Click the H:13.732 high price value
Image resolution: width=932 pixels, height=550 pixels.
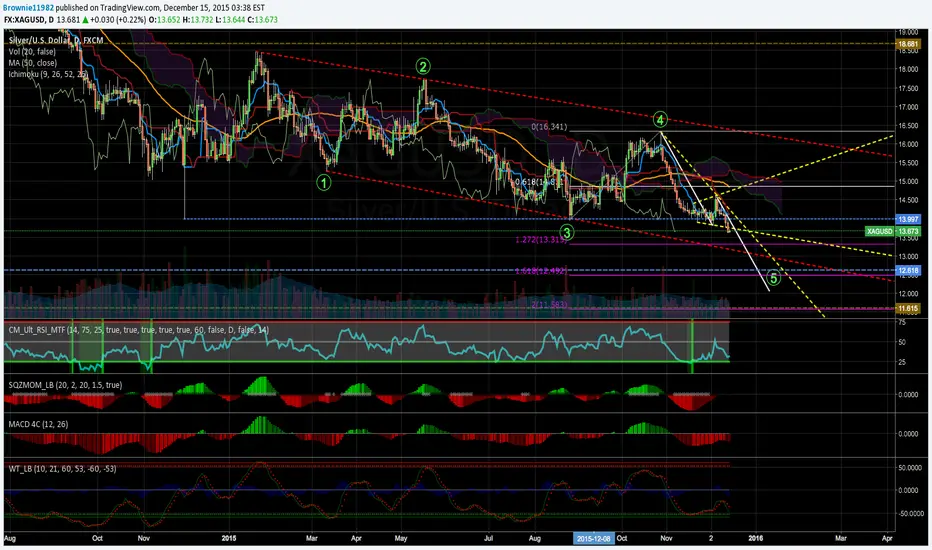tap(198, 20)
